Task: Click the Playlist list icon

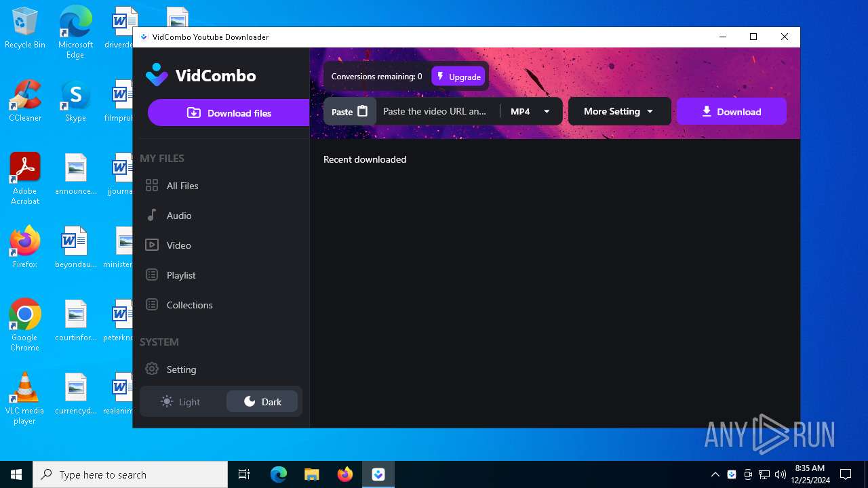Action: point(152,274)
